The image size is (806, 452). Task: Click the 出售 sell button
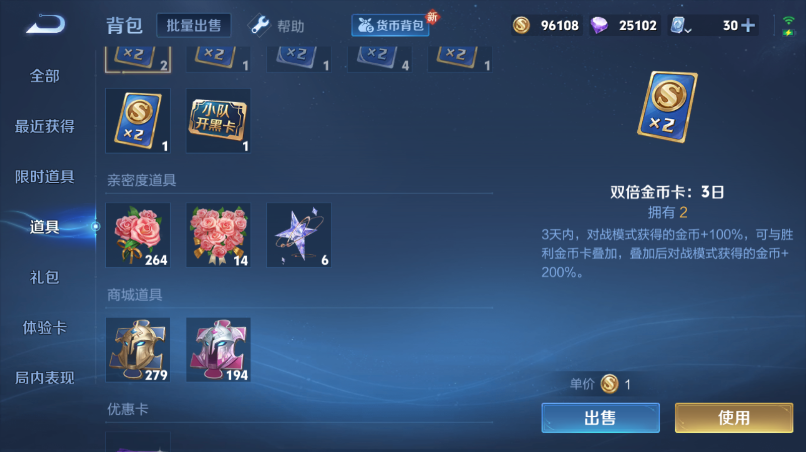[x=600, y=418]
